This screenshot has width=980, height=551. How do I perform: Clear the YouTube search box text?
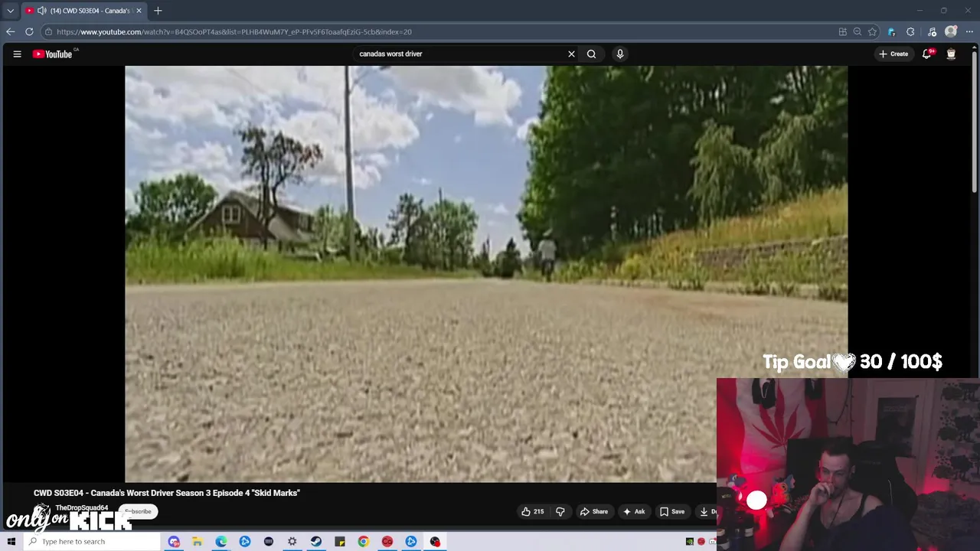571,54
